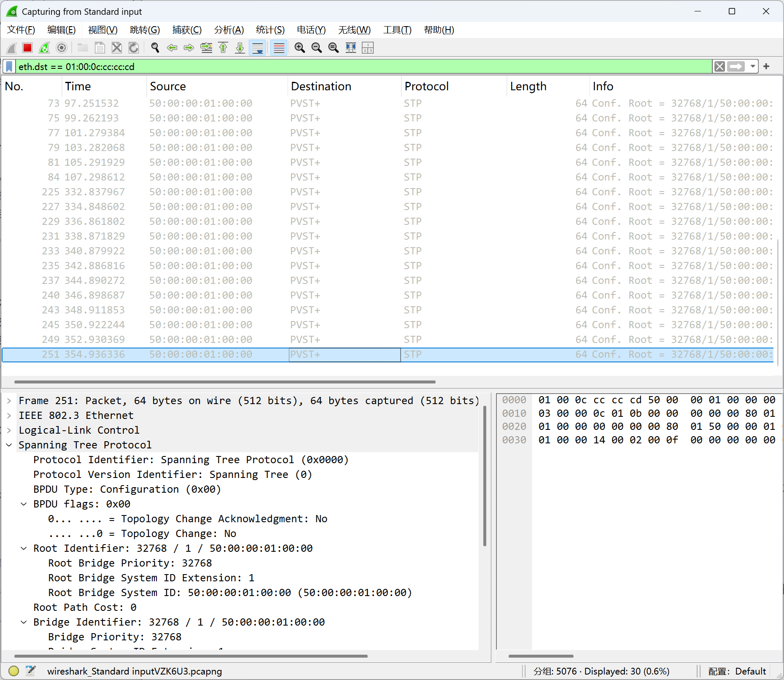784x680 pixels.
Task: Select packet number 73 in the list
Action: click(388, 103)
